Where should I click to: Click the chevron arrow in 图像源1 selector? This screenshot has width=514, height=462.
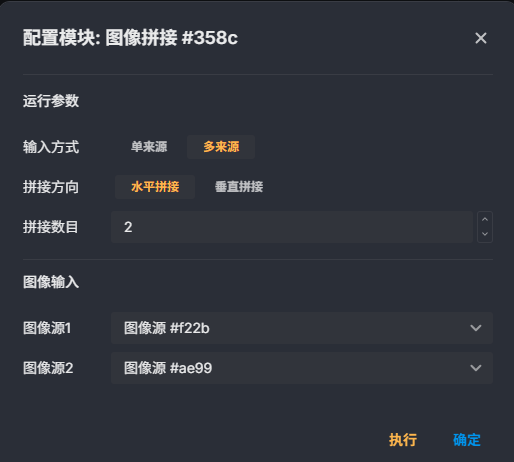coord(476,328)
